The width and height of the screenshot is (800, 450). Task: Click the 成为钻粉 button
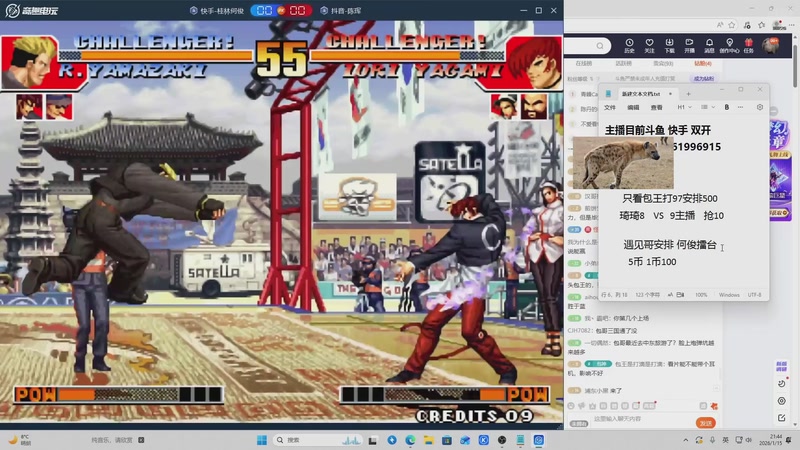click(704, 79)
